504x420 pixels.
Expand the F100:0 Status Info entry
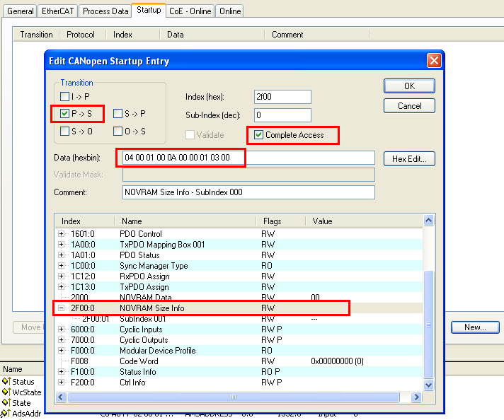pos(61,371)
